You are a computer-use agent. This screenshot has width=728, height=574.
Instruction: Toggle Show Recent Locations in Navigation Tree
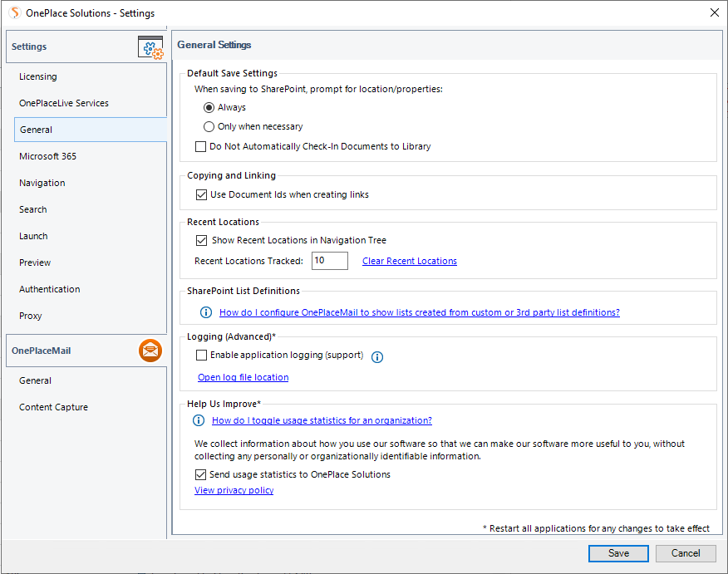200,241
